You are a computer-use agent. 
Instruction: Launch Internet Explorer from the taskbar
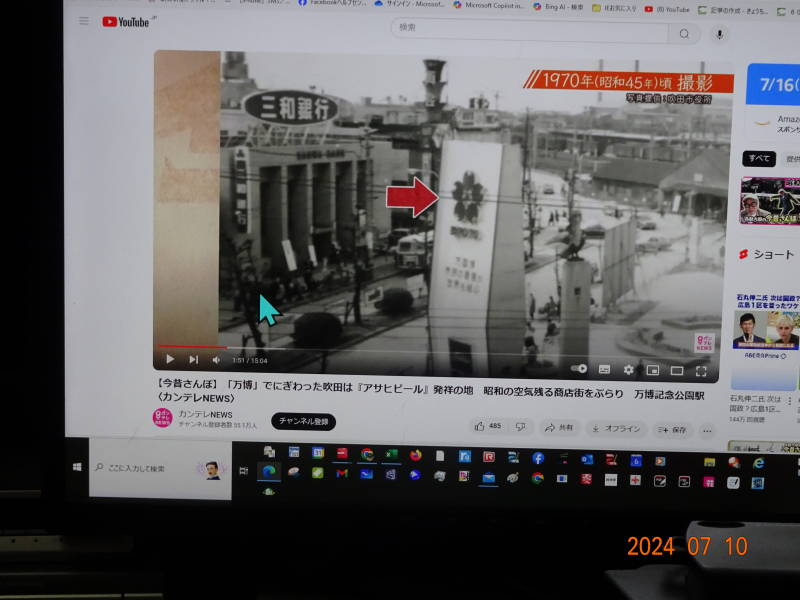[759, 463]
